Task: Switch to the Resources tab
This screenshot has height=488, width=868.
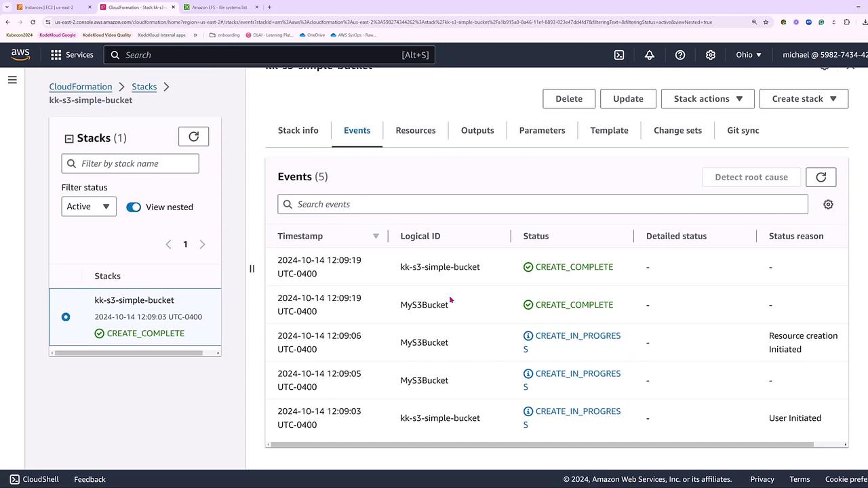Action: tap(416, 130)
